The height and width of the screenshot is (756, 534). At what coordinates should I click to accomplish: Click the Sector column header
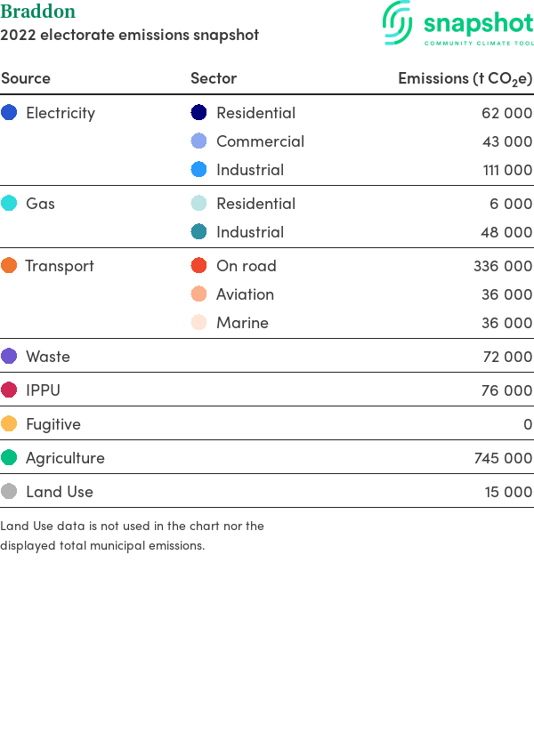[214, 78]
